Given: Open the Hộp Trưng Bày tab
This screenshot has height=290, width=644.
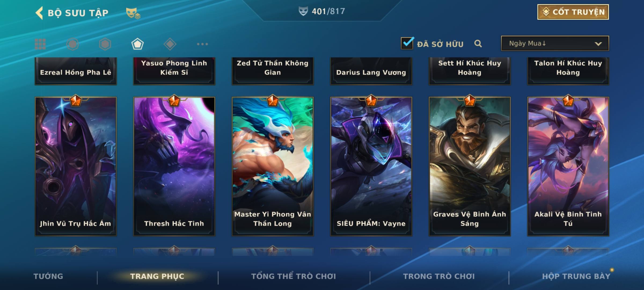Looking at the screenshot, I should point(576,276).
